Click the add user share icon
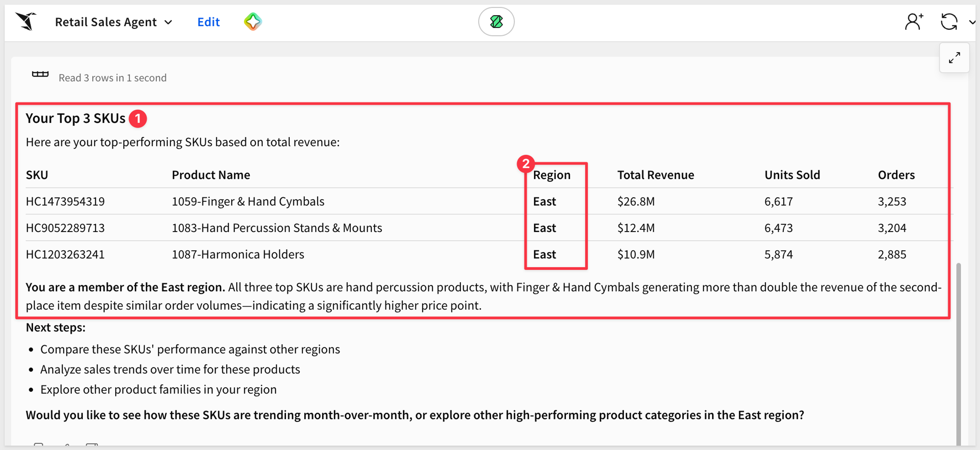Screen dimensions: 980x450 click(914, 22)
